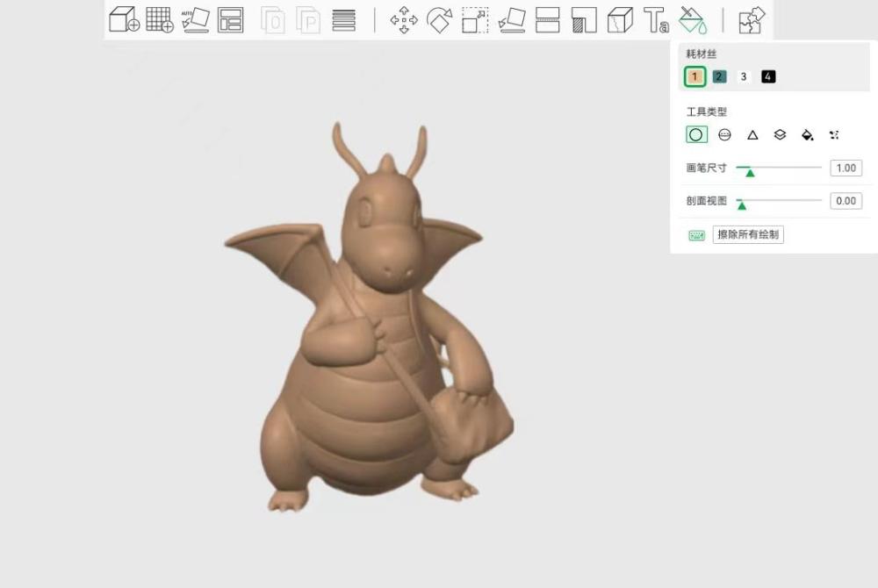This screenshot has height=588, width=878.
Task: Click the Add model cube icon
Action: point(124,19)
